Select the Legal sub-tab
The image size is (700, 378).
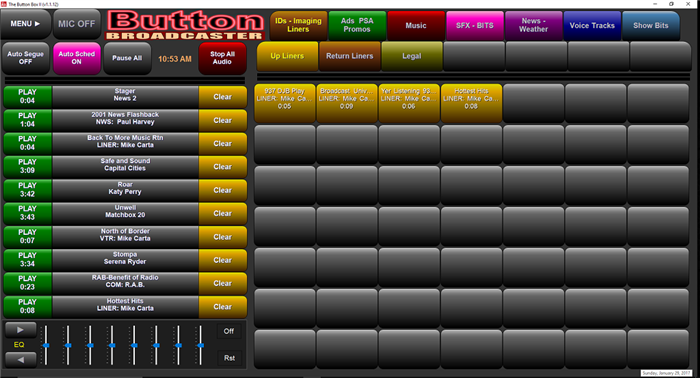(412, 56)
